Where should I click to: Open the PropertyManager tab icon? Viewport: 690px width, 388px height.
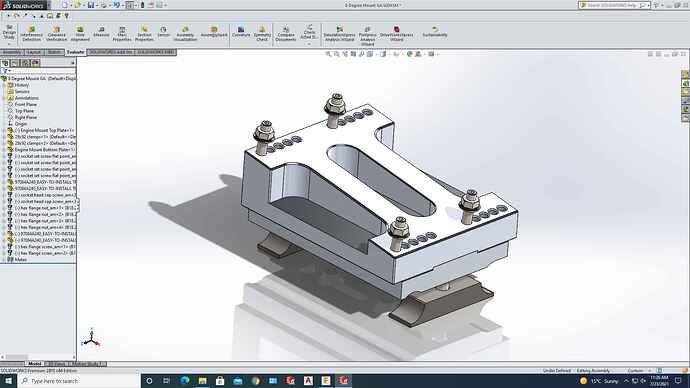[x=15, y=63]
